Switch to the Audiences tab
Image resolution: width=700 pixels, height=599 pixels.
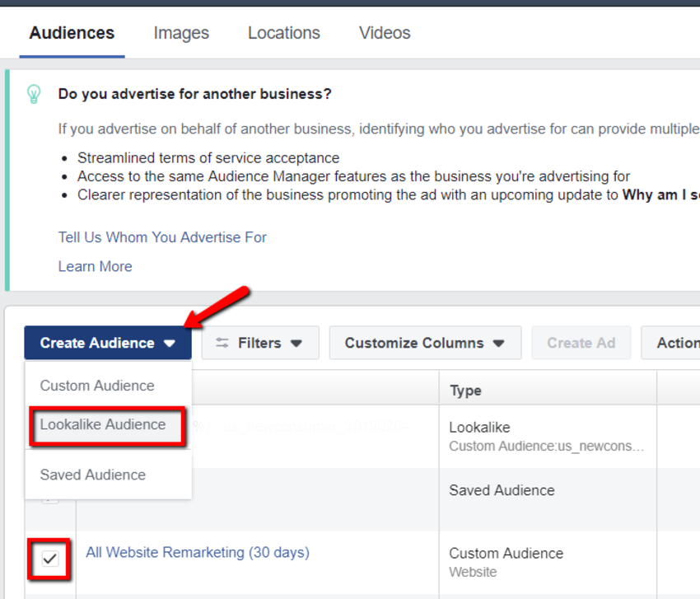tap(72, 33)
